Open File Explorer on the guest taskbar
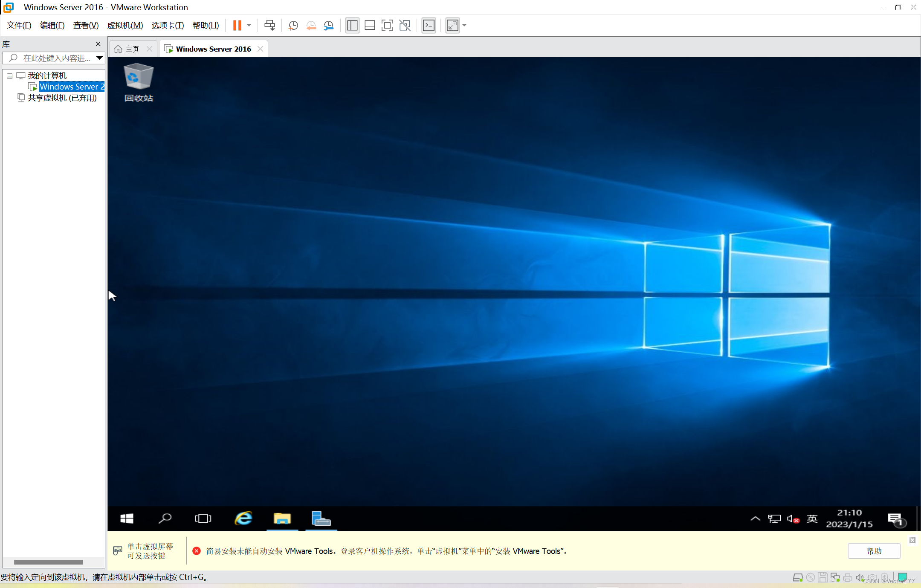Image resolution: width=921 pixels, height=588 pixels. (x=282, y=518)
